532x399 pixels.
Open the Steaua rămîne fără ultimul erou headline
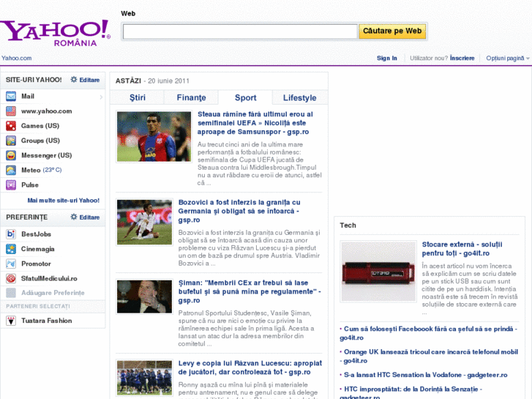pyautogui.click(x=255, y=123)
